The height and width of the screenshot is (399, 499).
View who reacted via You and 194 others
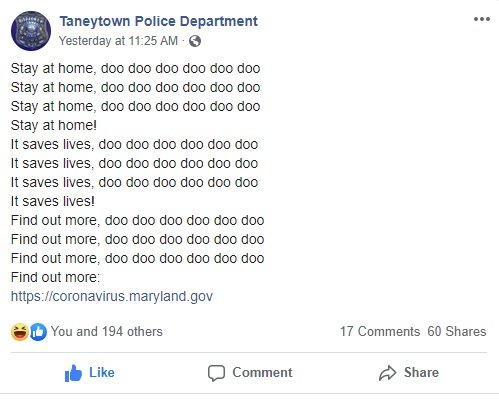tap(107, 332)
